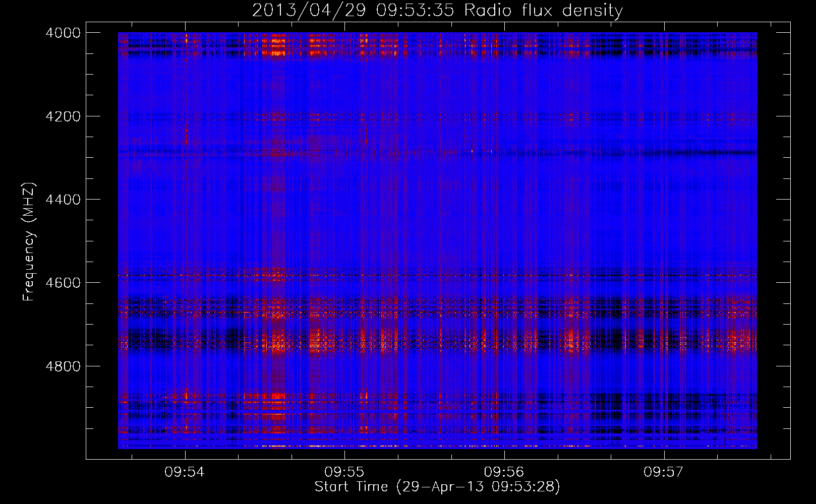Click the 09:57 time tick label
This screenshot has width=816, height=504.
664,472
